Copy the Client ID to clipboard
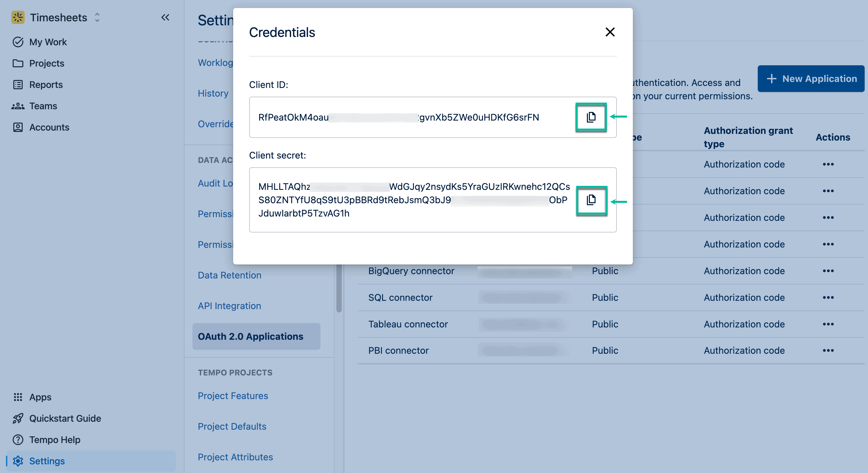 (591, 117)
